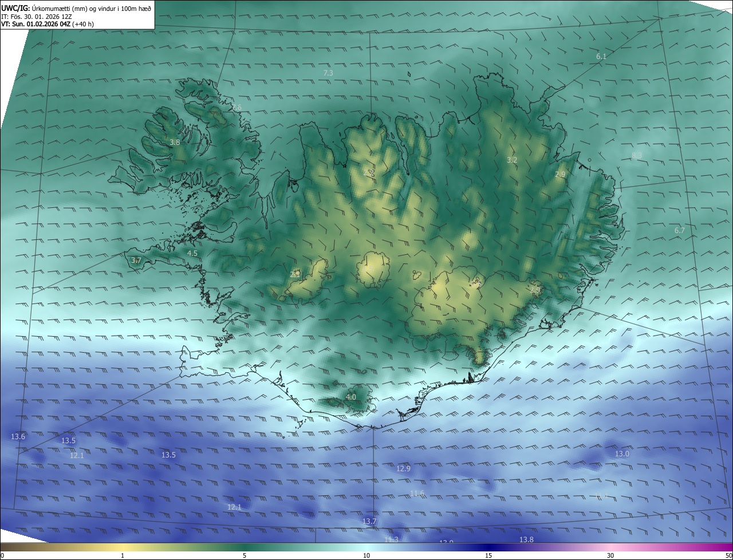733x560 pixels.
Task: Click the 7.3 precipitation value label
Action: pos(328,73)
